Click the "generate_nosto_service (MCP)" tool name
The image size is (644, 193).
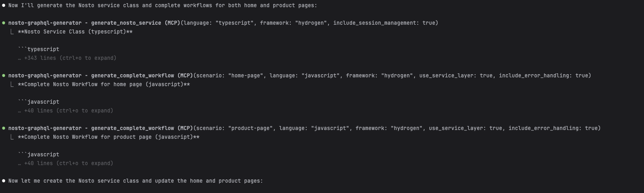tap(135, 23)
